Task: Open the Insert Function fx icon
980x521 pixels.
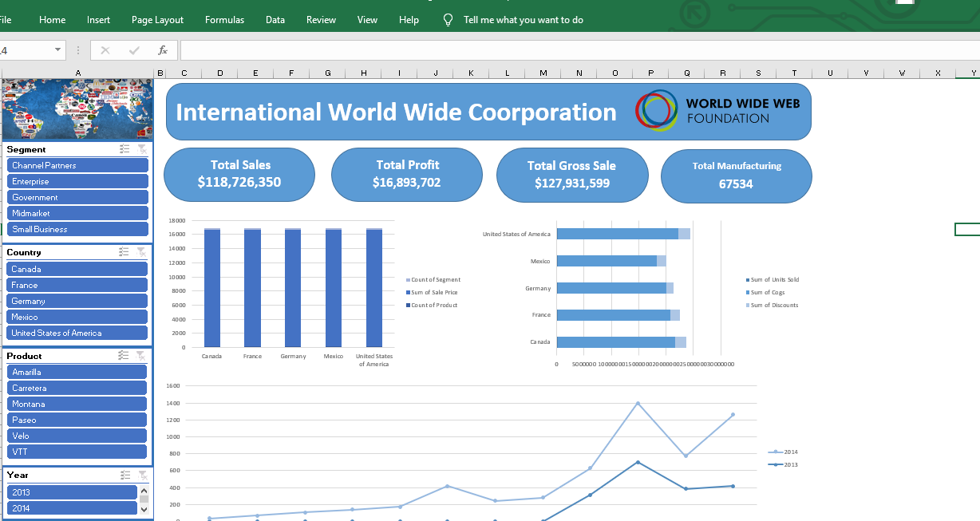Action: point(163,49)
